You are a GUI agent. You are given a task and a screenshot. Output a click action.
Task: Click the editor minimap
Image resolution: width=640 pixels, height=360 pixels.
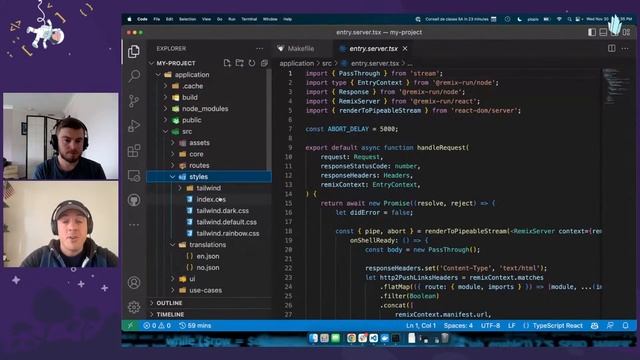coord(616,86)
